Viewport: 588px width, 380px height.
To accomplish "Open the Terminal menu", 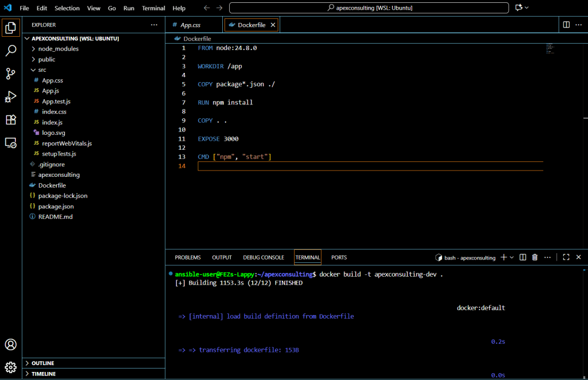I will (153, 8).
